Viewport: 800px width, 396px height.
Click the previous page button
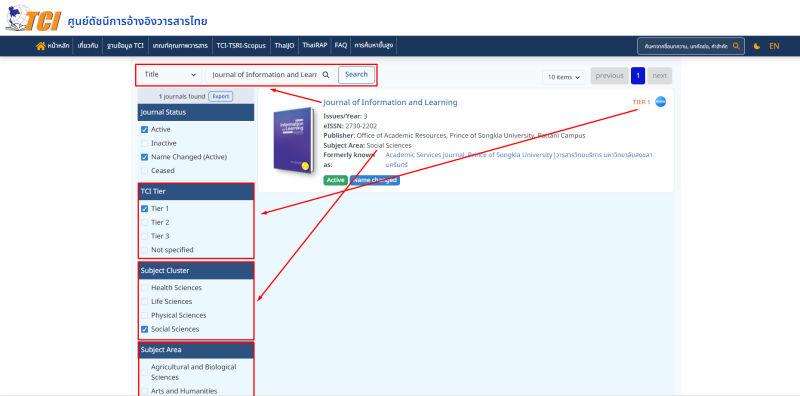pos(610,76)
